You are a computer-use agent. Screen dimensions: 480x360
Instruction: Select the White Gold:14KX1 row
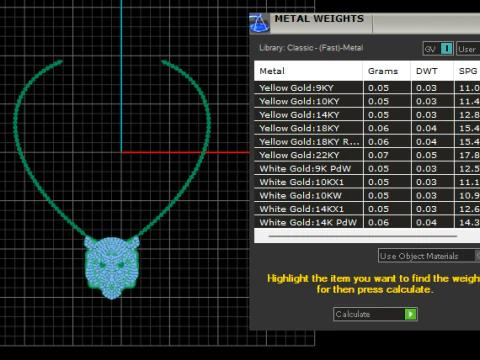click(367, 209)
